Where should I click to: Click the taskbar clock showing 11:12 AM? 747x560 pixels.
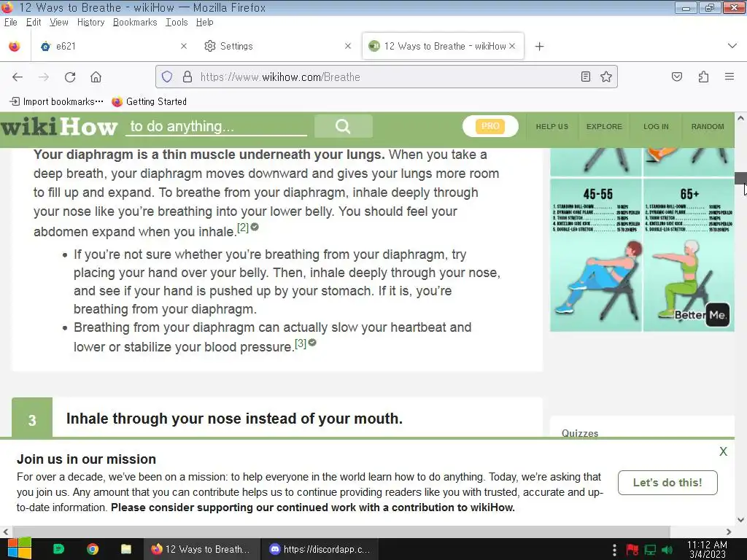coord(707,549)
